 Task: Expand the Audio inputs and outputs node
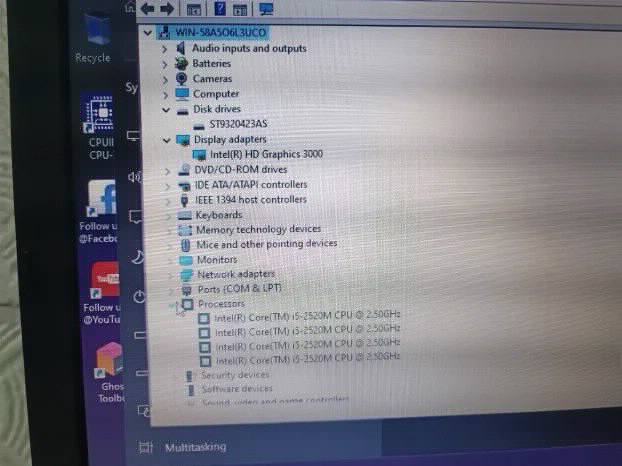point(164,49)
